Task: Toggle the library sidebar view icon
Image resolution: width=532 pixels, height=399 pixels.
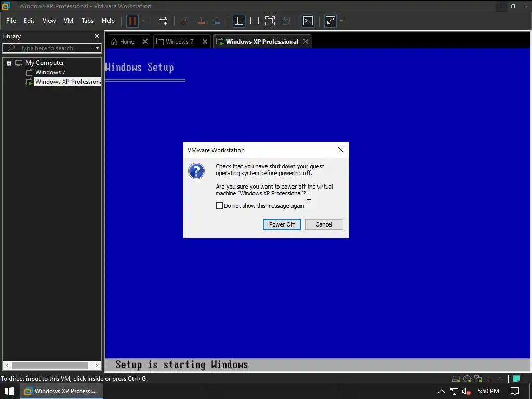Action: 239,21
